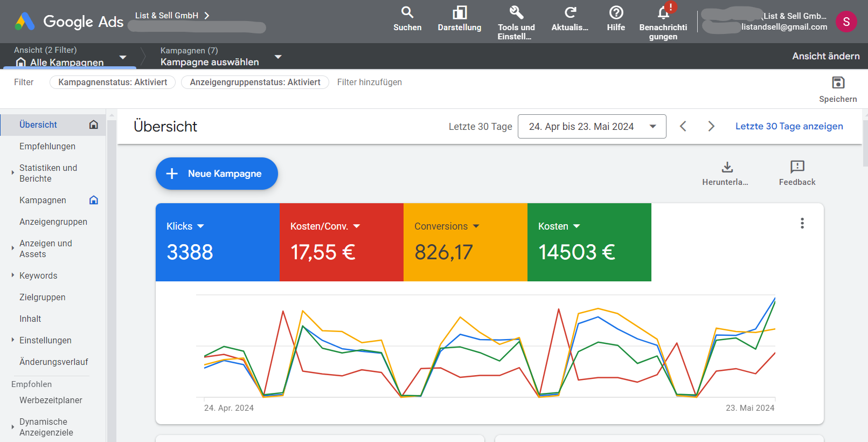This screenshot has width=868, height=442.
Task: Select the yellow Conversions scorecard tile
Action: tap(466, 242)
